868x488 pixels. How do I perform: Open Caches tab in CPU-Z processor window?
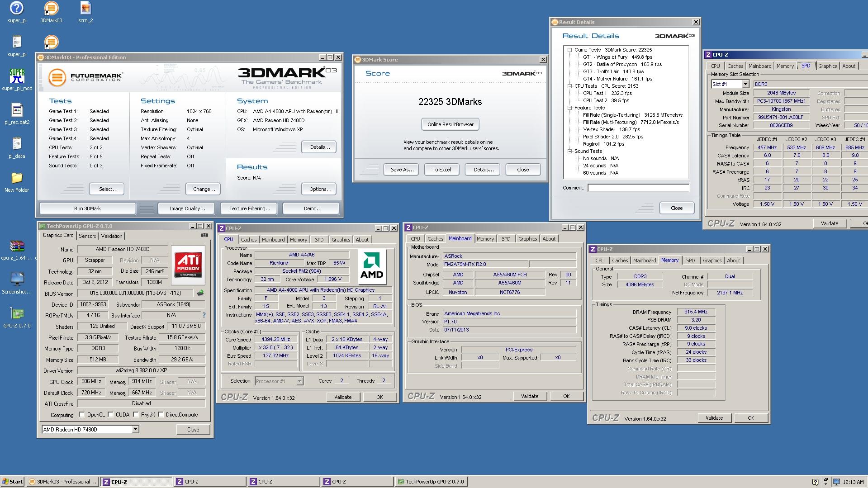point(248,240)
